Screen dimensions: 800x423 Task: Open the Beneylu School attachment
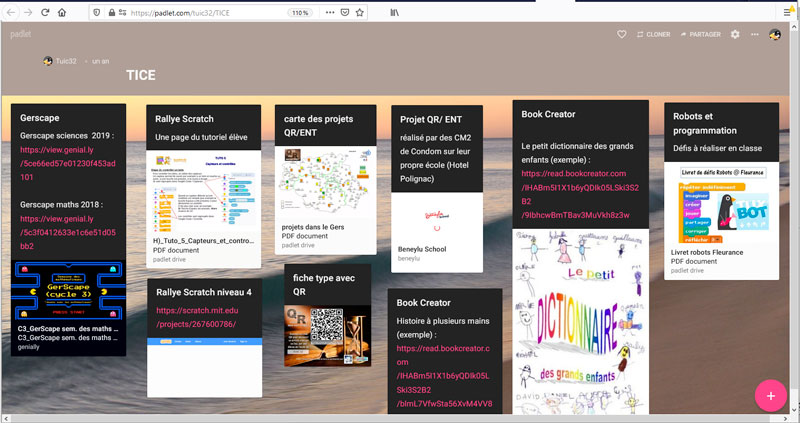(x=437, y=232)
